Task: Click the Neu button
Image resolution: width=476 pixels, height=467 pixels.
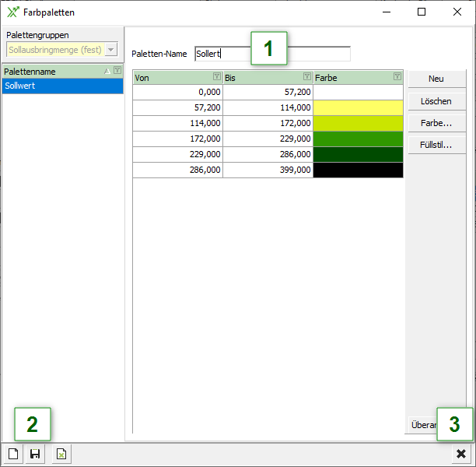Action: coord(436,79)
